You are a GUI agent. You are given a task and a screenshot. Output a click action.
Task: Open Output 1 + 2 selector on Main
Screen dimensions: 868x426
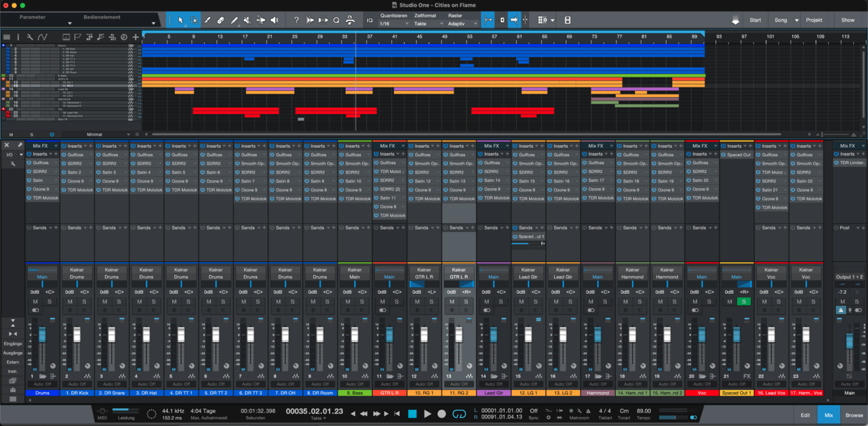[850, 277]
